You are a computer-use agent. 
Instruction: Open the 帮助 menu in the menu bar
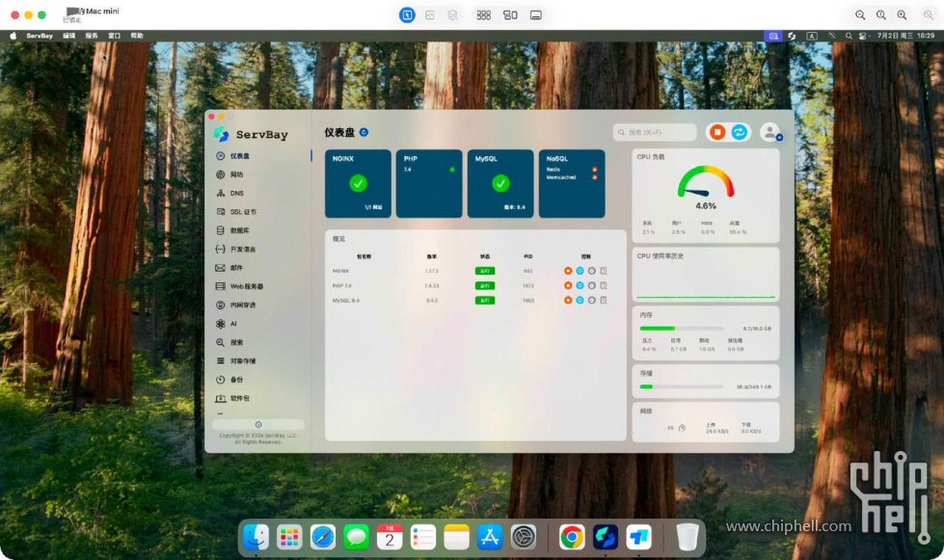point(137,36)
